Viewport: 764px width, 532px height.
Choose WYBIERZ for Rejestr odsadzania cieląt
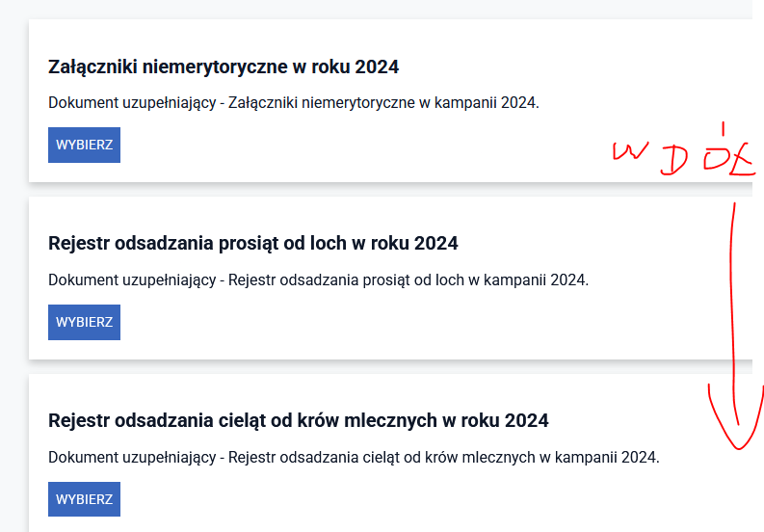(x=84, y=499)
